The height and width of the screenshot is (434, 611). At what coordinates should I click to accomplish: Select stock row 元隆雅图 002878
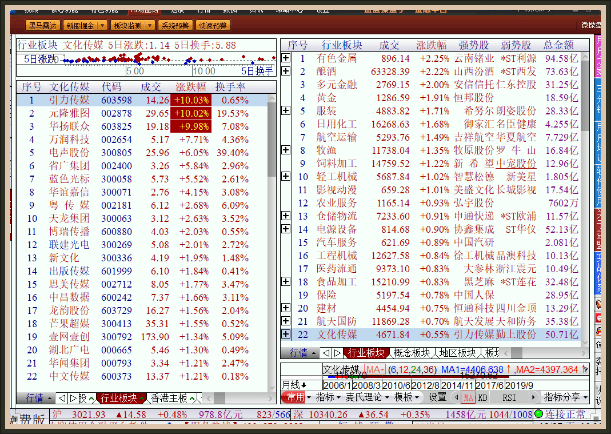tap(143, 113)
